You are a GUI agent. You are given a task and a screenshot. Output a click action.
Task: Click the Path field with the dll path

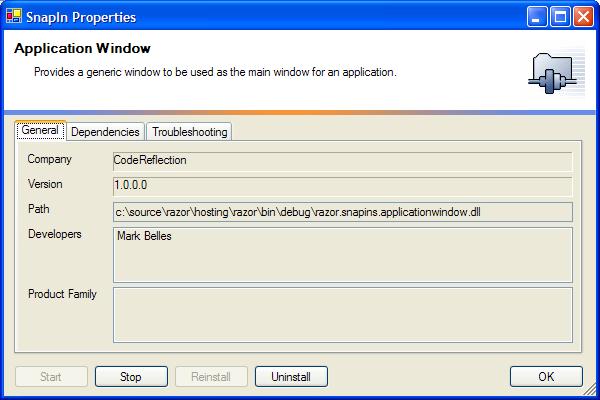(x=342, y=212)
